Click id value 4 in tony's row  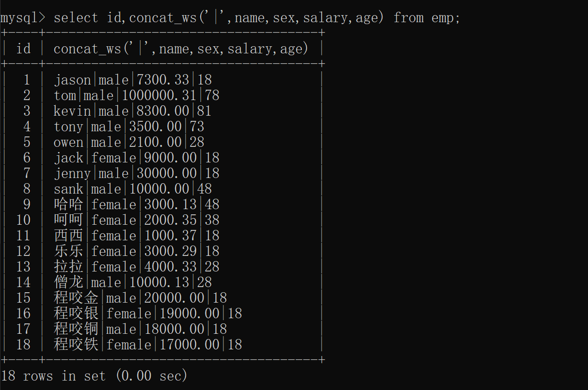click(27, 127)
